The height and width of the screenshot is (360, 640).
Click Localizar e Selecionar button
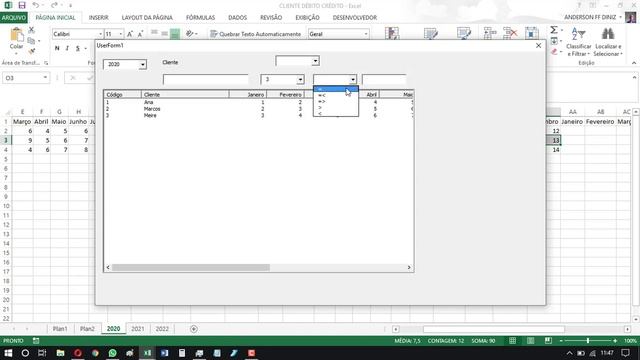[608, 42]
